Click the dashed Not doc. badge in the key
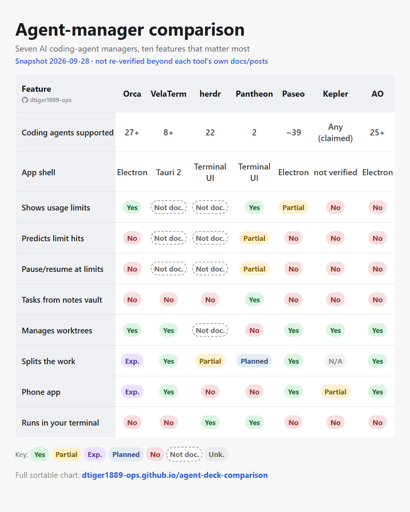Viewport: 410px width, 512px height. point(184,454)
